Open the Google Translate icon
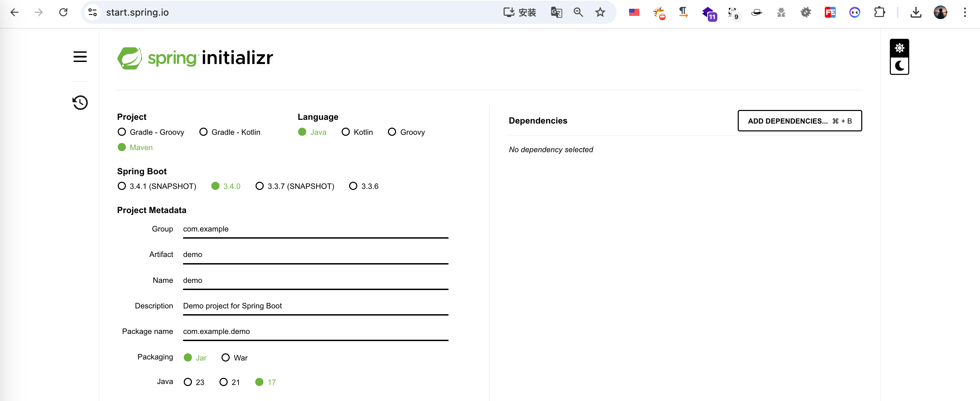The width and height of the screenshot is (980, 401). tap(556, 13)
